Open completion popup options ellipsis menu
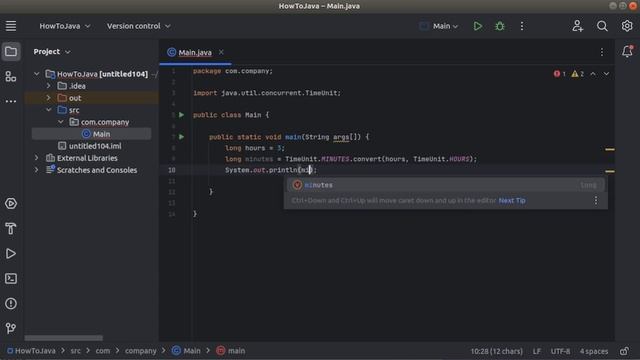The image size is (640, 360). click(596, 200)
